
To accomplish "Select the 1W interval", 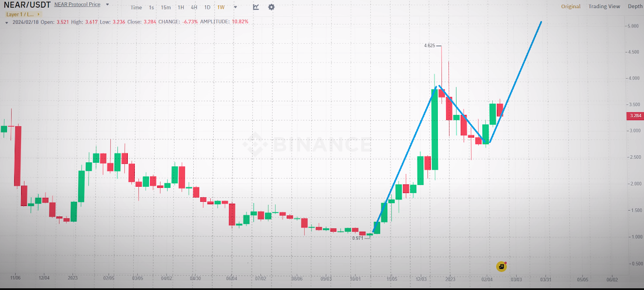I will [x=221, y=8].
